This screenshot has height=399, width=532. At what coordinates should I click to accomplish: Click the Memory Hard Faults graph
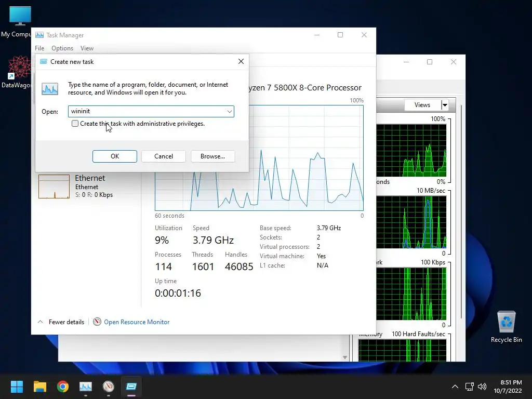pyautogui.click(x=403, y=350)
